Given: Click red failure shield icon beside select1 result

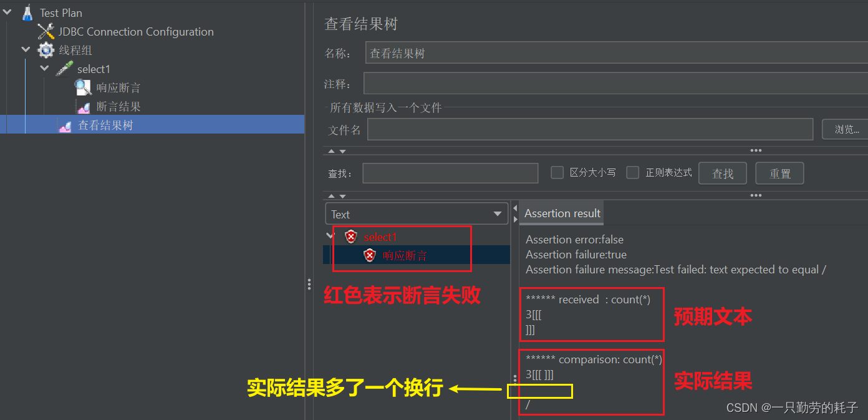Looking at the screenshot, I should pyautogui.click(x=351, y=237).
